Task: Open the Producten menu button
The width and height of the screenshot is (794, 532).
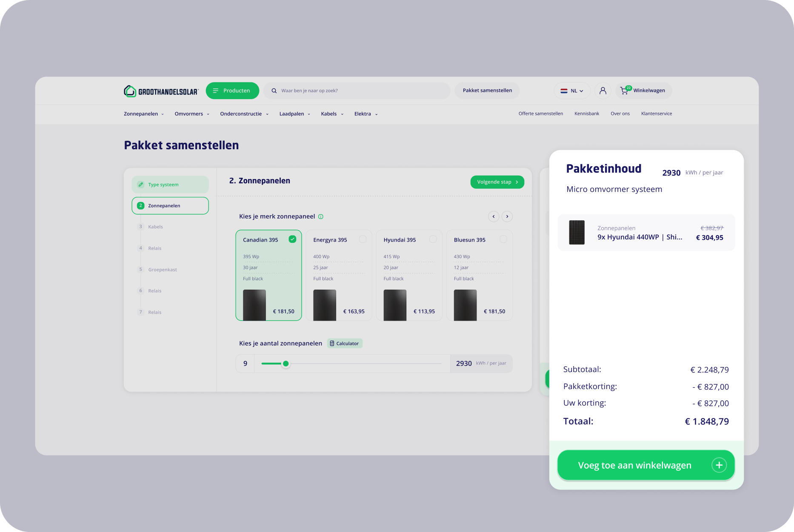Action: point(232,91)
